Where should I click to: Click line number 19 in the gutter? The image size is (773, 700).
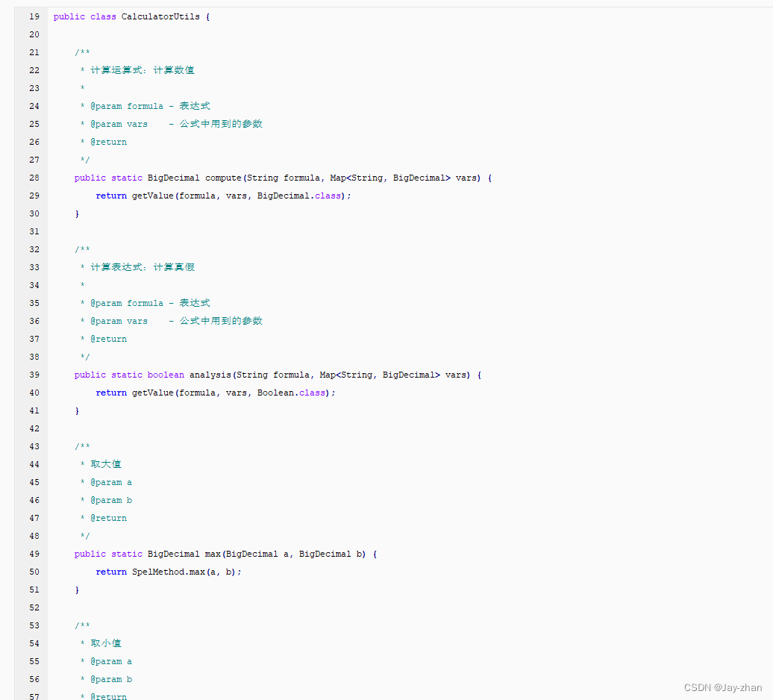tap(34, 16)
